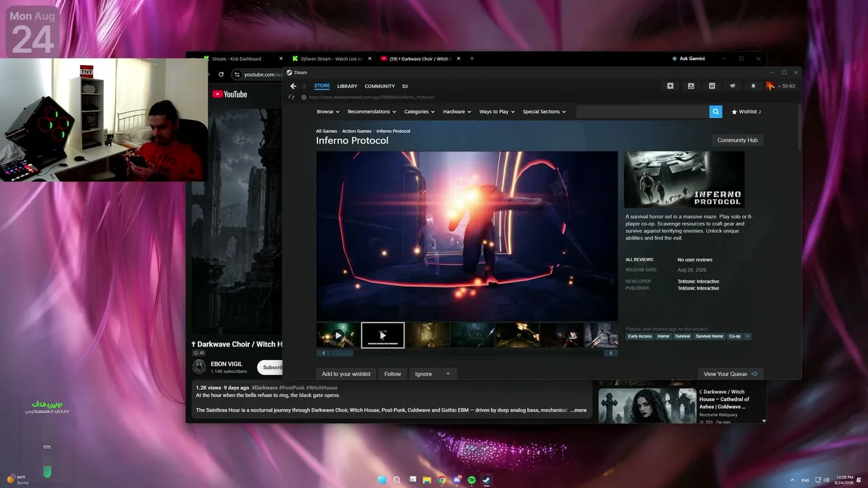The height and width of the screenshot is (488, 868).
Task: Expand the arrow next to Ignore
Action: pyautogui.click(x=448, y=374)
